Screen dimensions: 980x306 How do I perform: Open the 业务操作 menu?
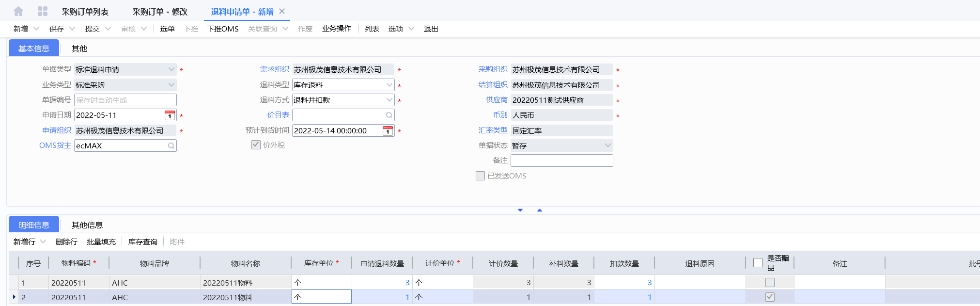(337, 29)
